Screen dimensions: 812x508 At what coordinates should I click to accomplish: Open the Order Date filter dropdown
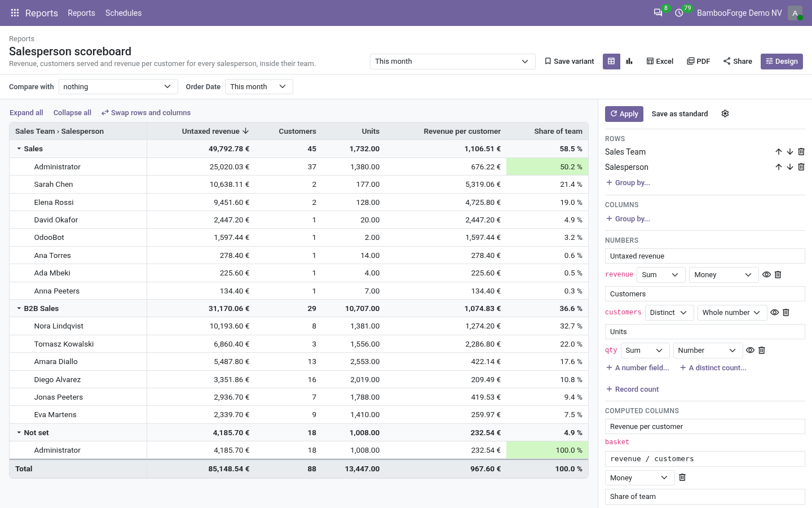coord(259,87)
